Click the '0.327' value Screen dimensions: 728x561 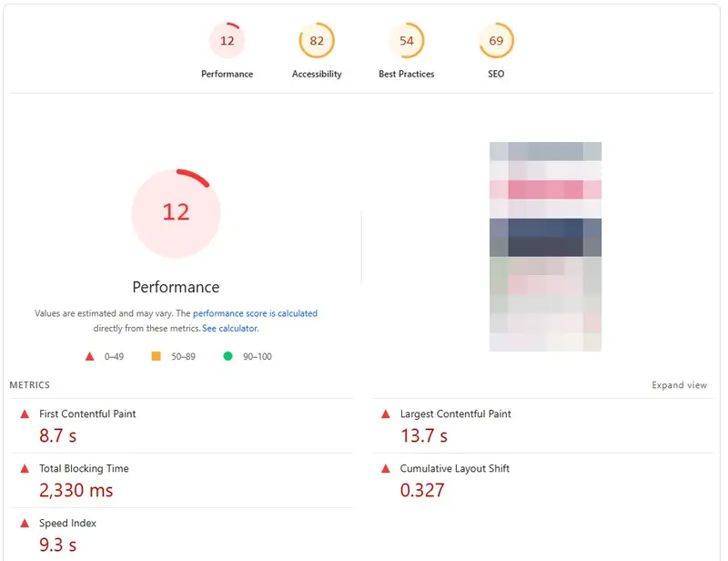click(x=422, y=490)
